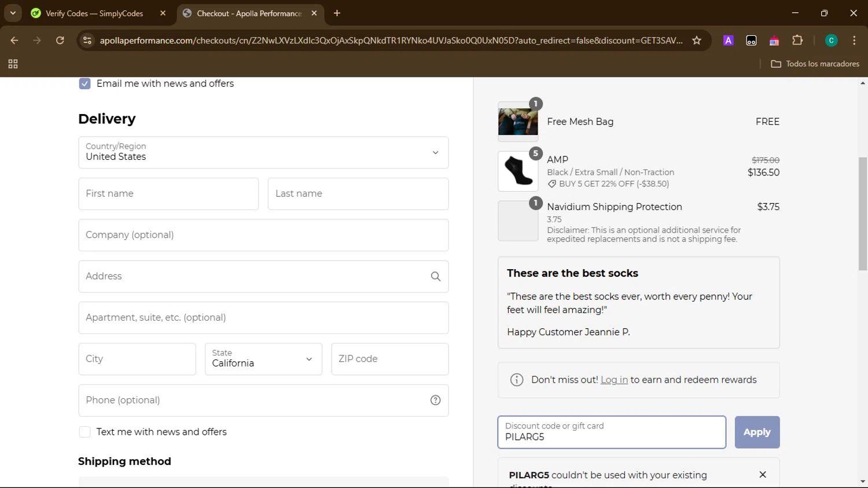Uncheck Email me with news and offers
Screen dimensions: 868x488
point(84,83)
